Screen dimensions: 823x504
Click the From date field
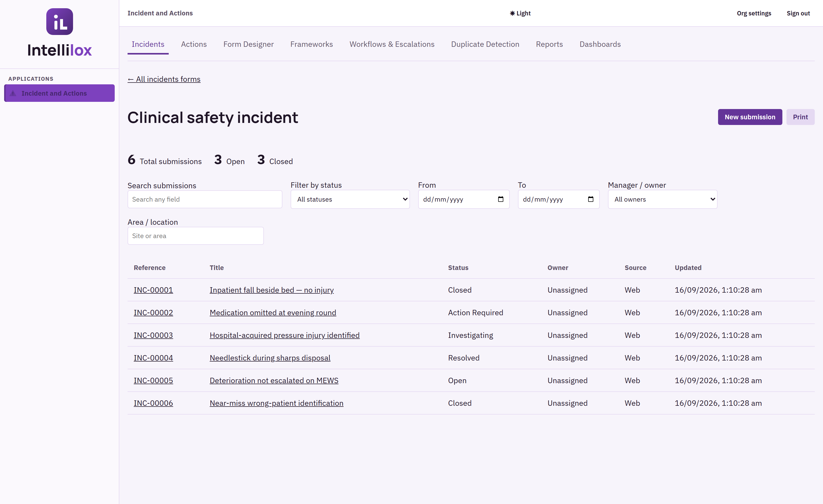464,199
